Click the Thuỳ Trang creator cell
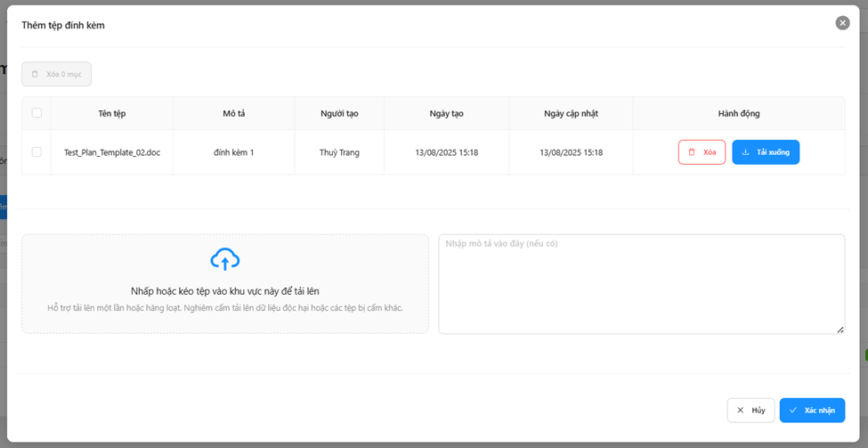Image resolution: width=868 pixels, height=448 pixels. click(x=339, y=153)
